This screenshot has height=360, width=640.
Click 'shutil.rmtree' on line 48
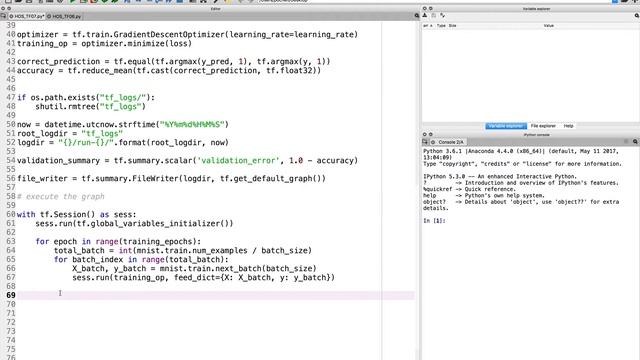(65, 107)
